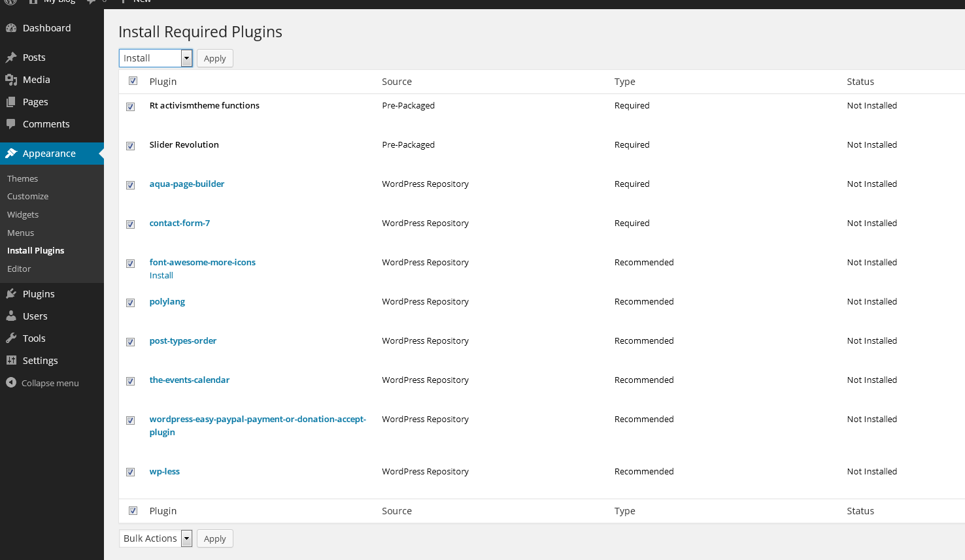Click the Comments speech bubble icon

coord(11,124)
